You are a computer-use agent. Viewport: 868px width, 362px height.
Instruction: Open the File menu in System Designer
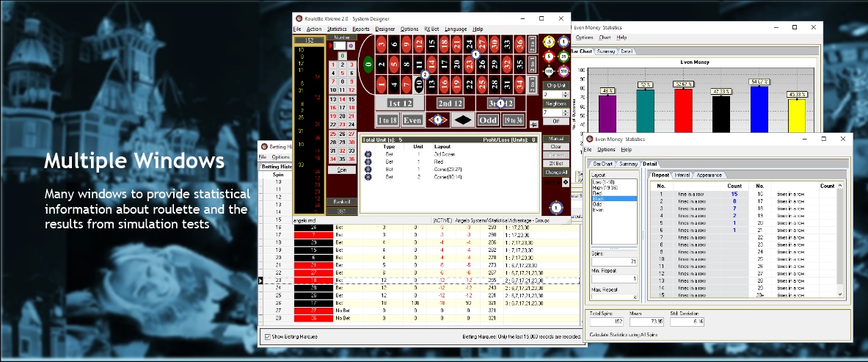coord(297,29)
